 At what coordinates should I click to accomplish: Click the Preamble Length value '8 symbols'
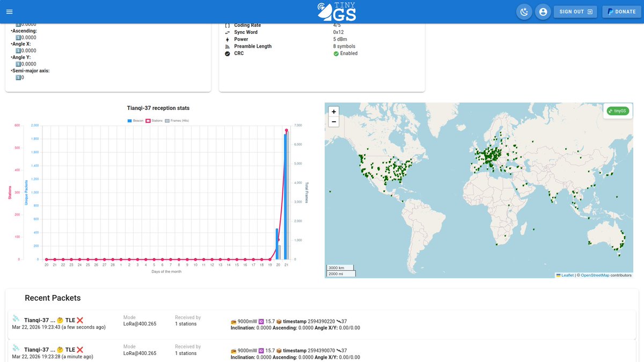344,46
